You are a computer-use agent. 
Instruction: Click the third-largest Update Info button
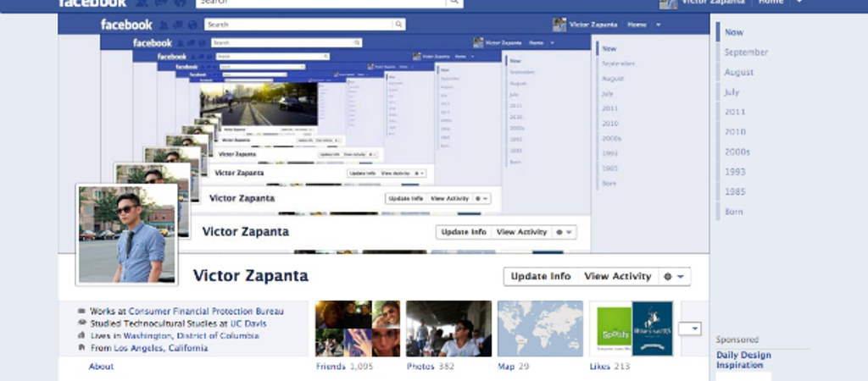(x=406, y=198)
